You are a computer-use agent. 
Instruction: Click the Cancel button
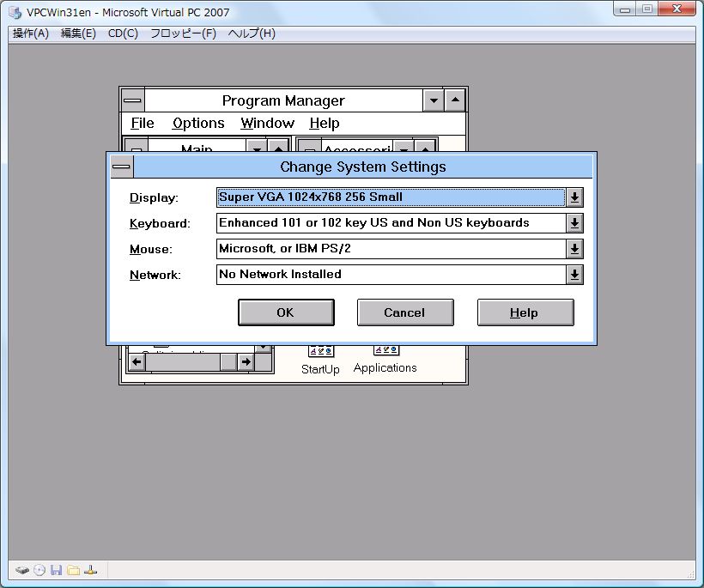[x=405, y=312]
